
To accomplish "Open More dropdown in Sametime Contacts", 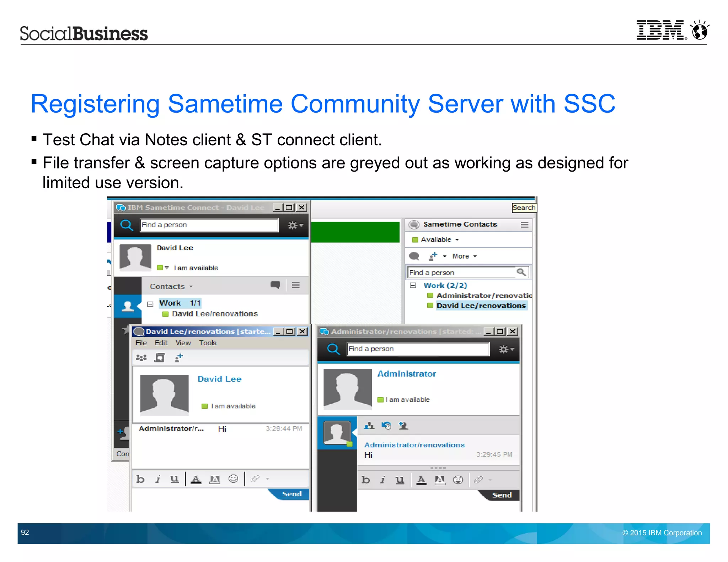I will [x=464, y=256].
